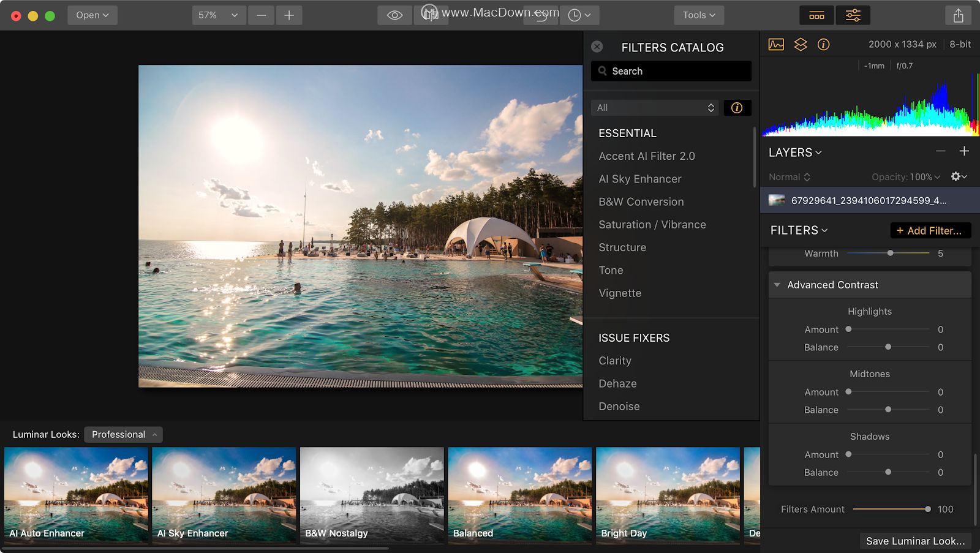Adjust the Filters Amount slider
The height and width of the screenshot is (553, 980).
(927, 509)
